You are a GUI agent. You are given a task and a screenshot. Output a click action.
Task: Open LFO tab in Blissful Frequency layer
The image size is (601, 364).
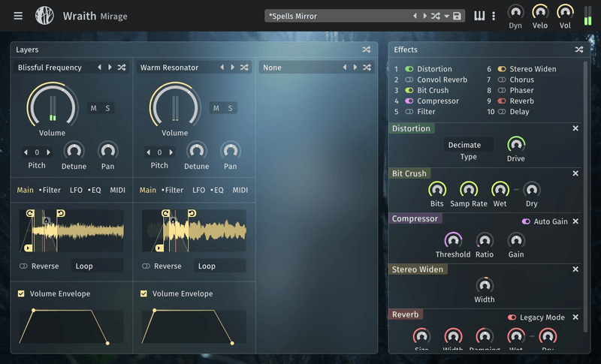coord(76,190)
